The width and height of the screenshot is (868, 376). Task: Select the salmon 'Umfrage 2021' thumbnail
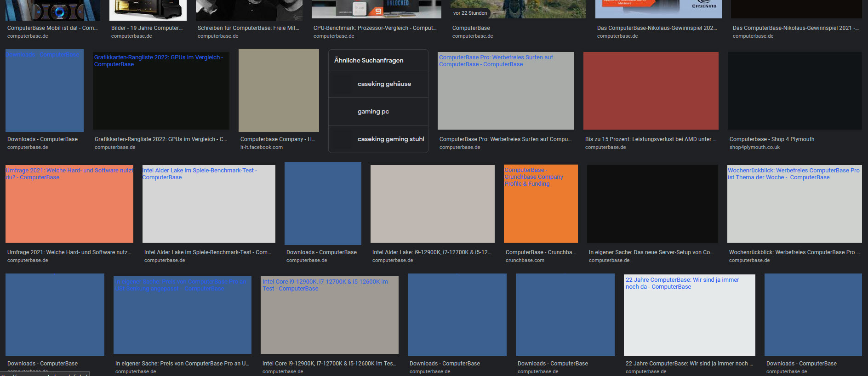pos(69,204)
